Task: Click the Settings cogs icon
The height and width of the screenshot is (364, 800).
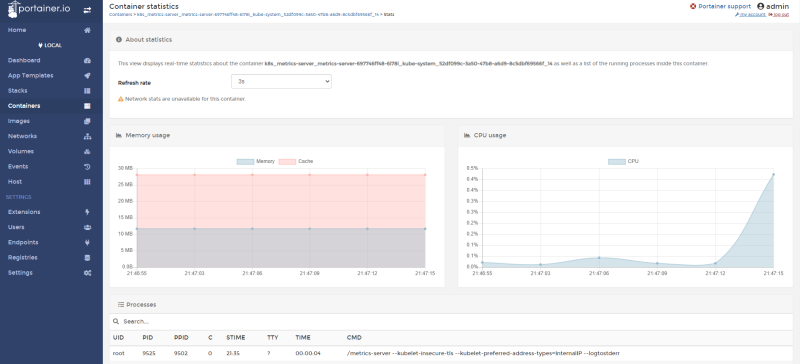Action: click(x=87, y=273)
